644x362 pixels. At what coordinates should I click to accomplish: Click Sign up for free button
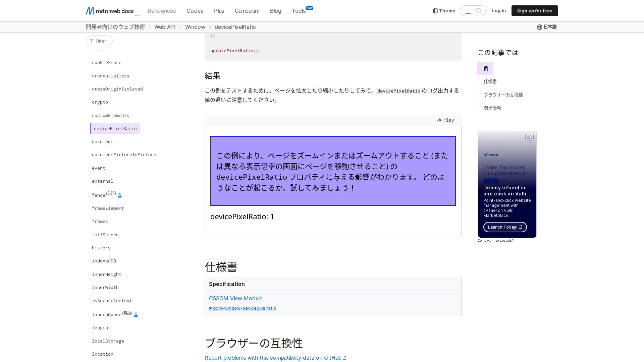pyautogui.click(x=535, y=11)
